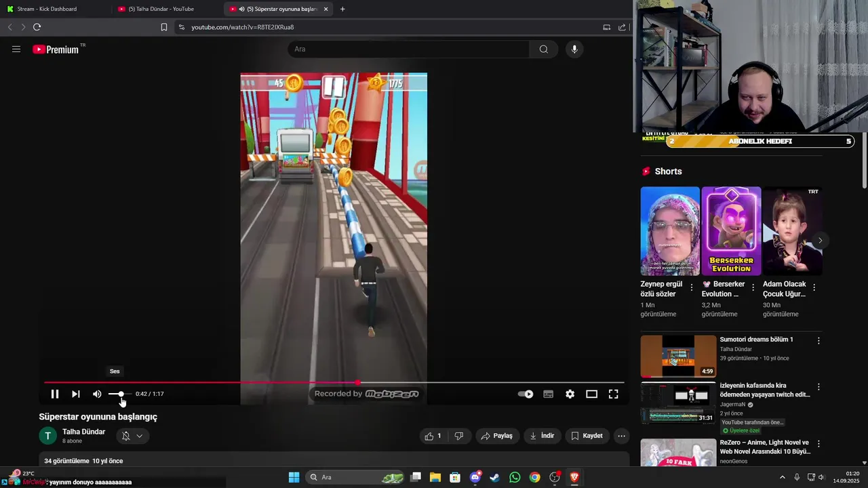The width and height of the screenshot is (868, 488).
Task: Open Google Chrome from the taskbar
Action: coord(535,477)
